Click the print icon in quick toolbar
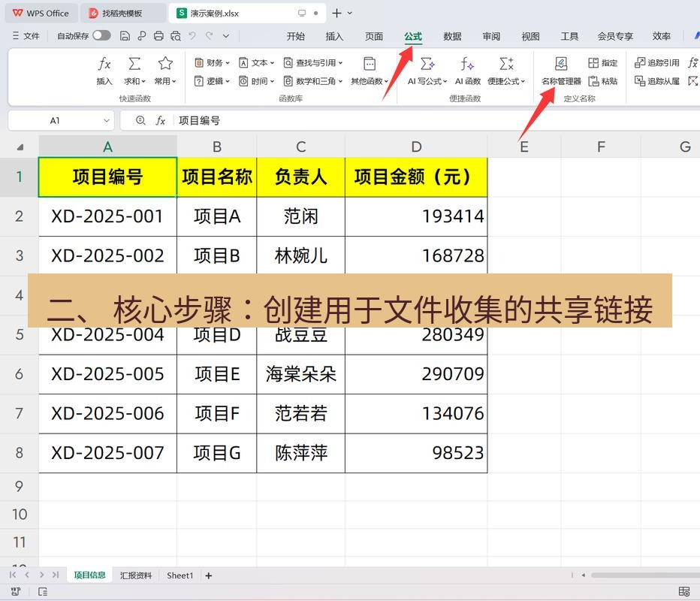700x601 pixels. point(158,36)
